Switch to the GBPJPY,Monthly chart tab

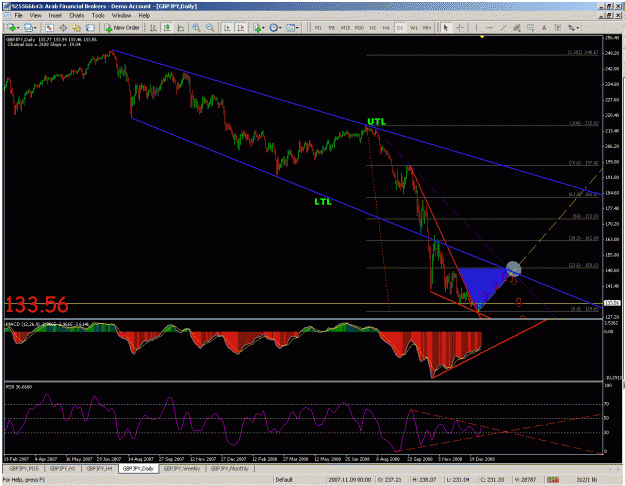tap(230, 469)
